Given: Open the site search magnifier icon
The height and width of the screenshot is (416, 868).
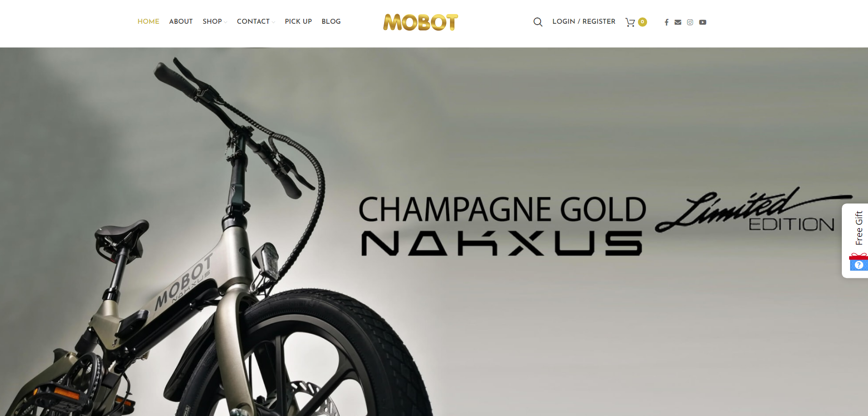Looking at the screenshot, I should [538, 22].
